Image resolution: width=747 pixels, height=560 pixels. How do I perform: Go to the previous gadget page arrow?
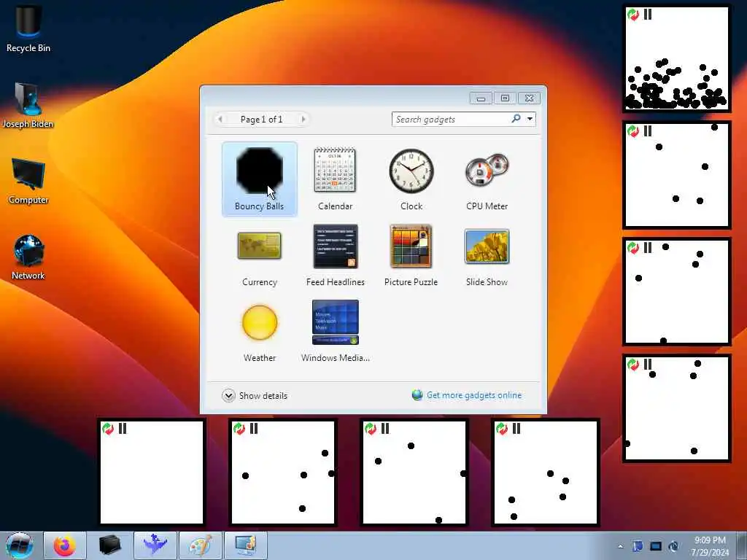pos(220,119)
